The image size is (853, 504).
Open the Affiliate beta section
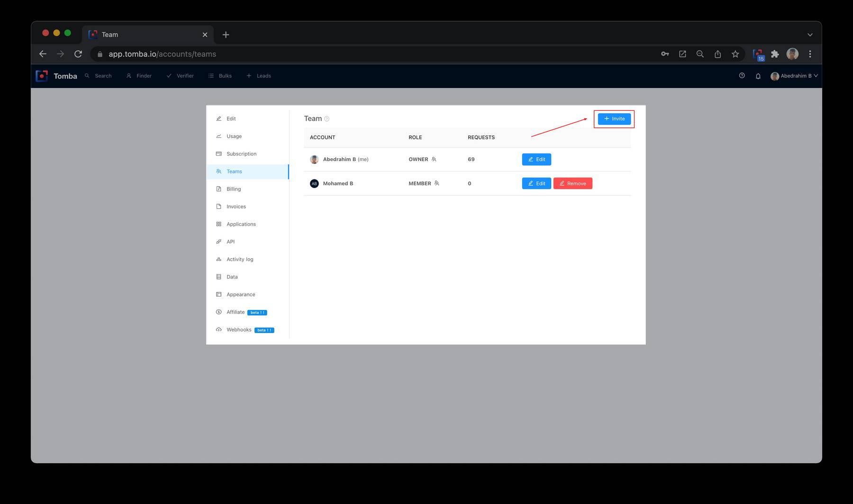click(247, 312)
